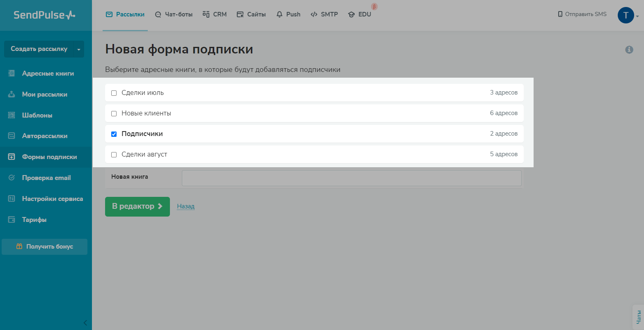
Task: Click the Назад link
Action: coord(186,206)
